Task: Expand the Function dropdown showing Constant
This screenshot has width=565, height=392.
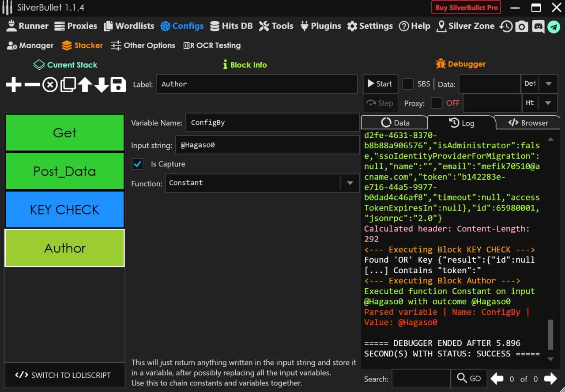Action: click(350, 183)
